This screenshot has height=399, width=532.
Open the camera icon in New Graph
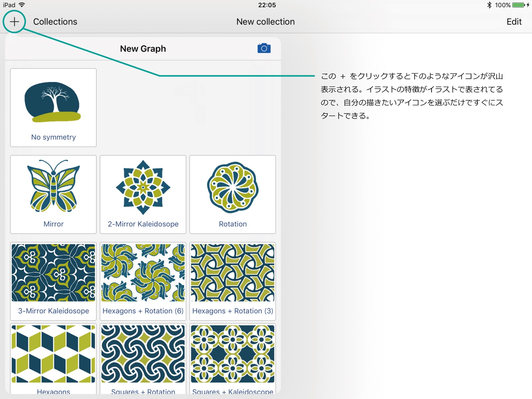pyautogui.click(x=264, y=49)
